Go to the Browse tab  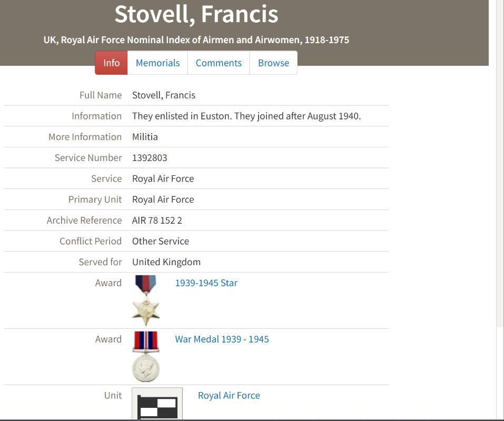pyautogui.click(x=273, y=63)
